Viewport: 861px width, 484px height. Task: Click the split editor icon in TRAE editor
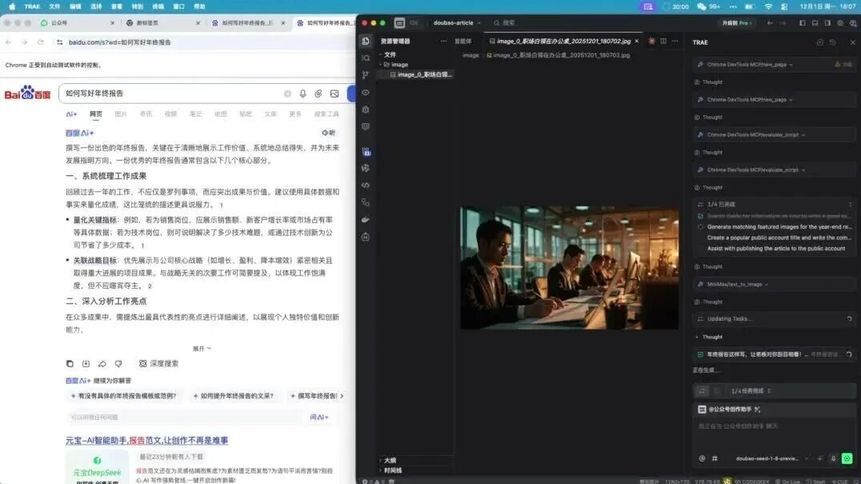click(x=663, y=41)
